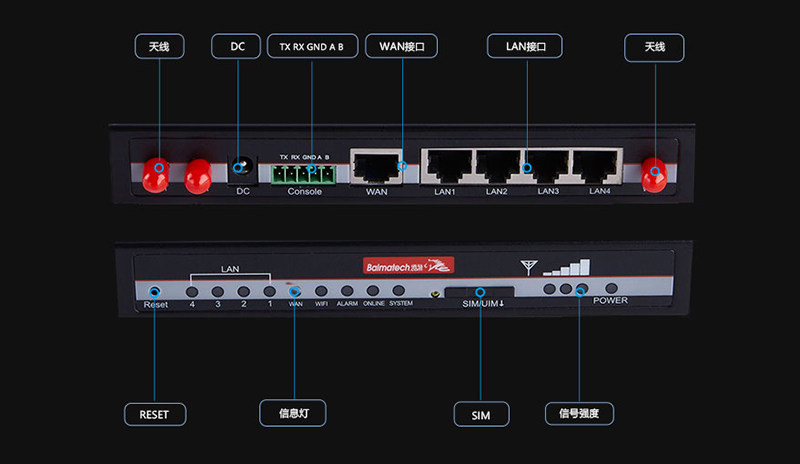Click the printed Console text under the terminal
The width and height of the screenshot is (800, 464).
(305, 191)
